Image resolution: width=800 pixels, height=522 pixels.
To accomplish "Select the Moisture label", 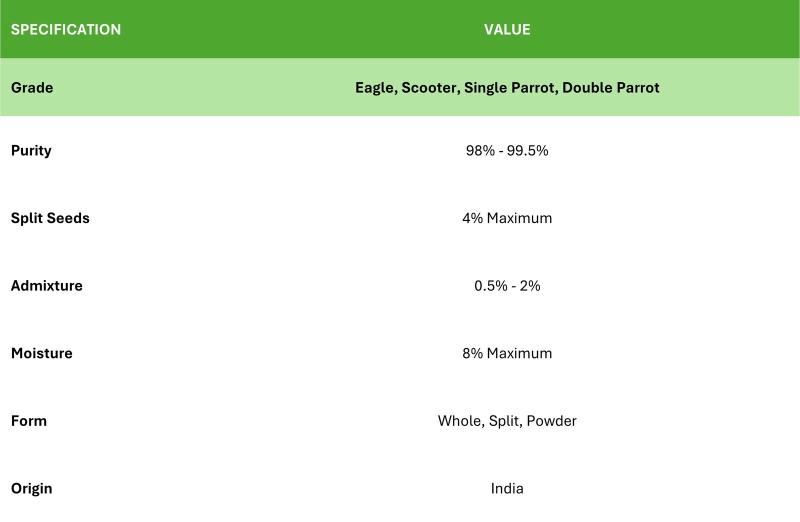I will click(x=41, y=353).
